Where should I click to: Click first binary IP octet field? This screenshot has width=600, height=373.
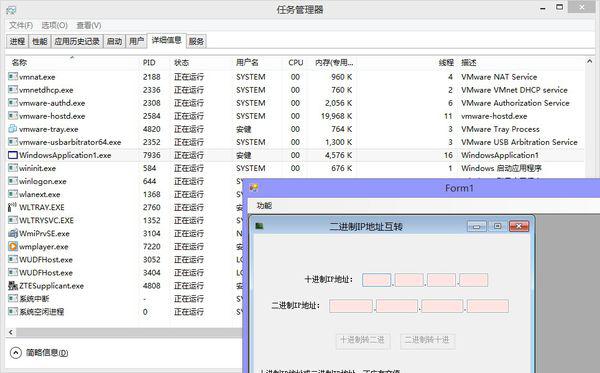tap(351, 306)
